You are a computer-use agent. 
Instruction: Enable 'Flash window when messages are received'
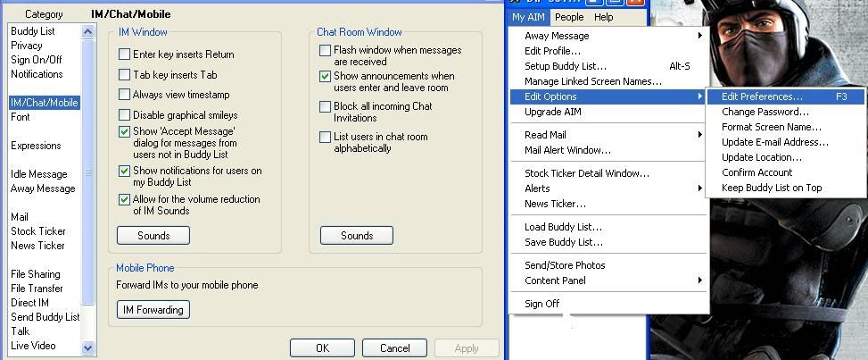coord(326,50)
